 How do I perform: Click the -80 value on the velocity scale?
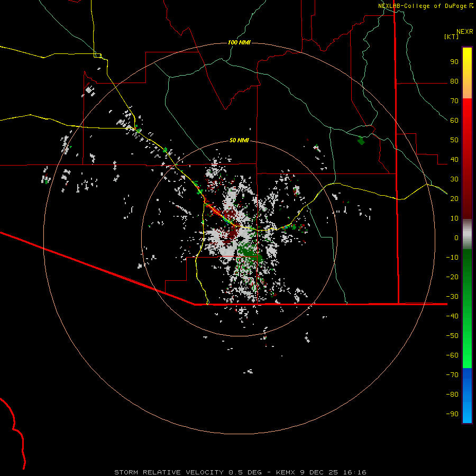452,395
